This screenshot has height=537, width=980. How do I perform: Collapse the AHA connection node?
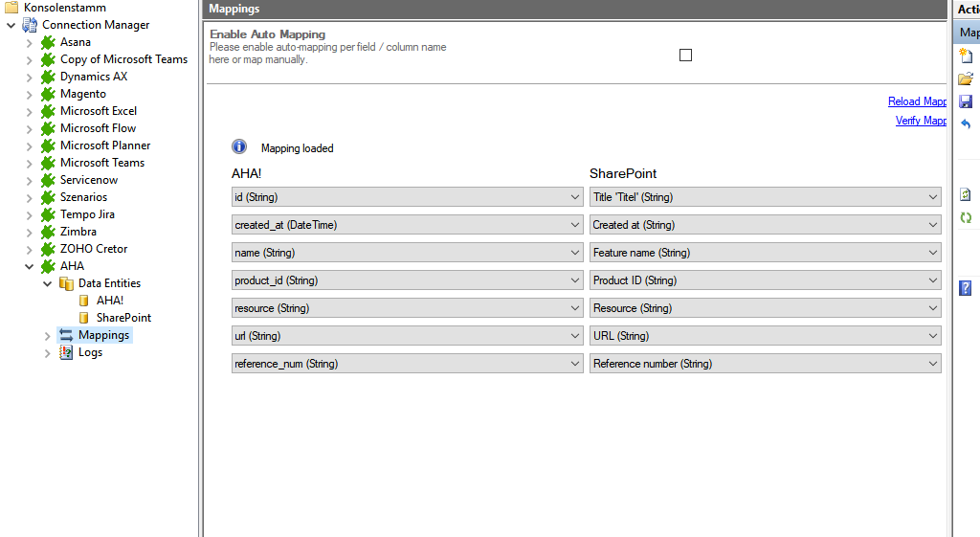pyautogui.click(x=30, y=266)
